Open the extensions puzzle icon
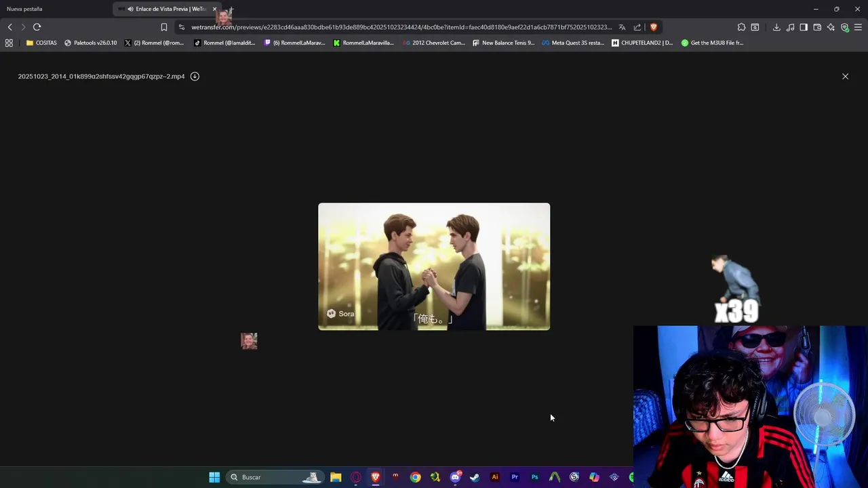The height and width of the screenshot is (488, 868). tap(741, 27)
